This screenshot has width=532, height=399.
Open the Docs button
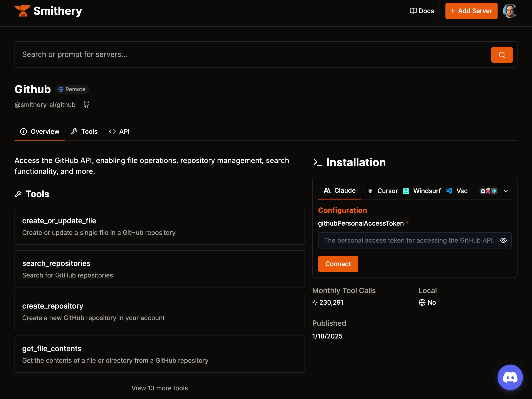(x=422, y=11)
